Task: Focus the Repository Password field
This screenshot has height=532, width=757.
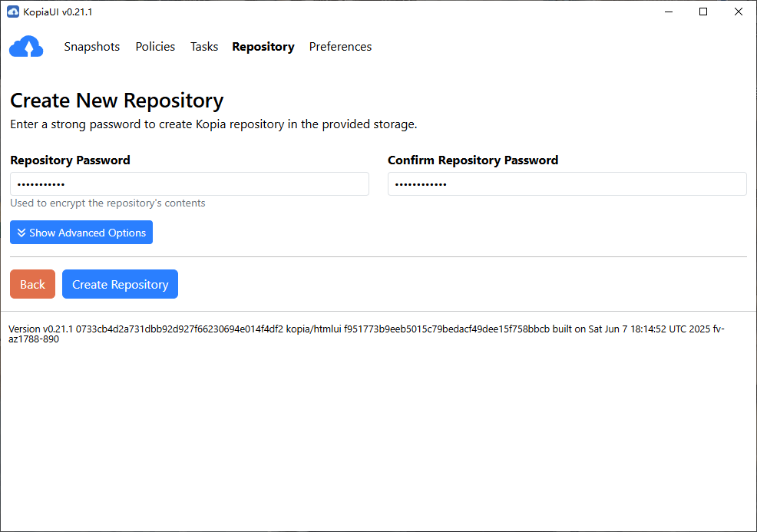Action: [x=189, y=184]
